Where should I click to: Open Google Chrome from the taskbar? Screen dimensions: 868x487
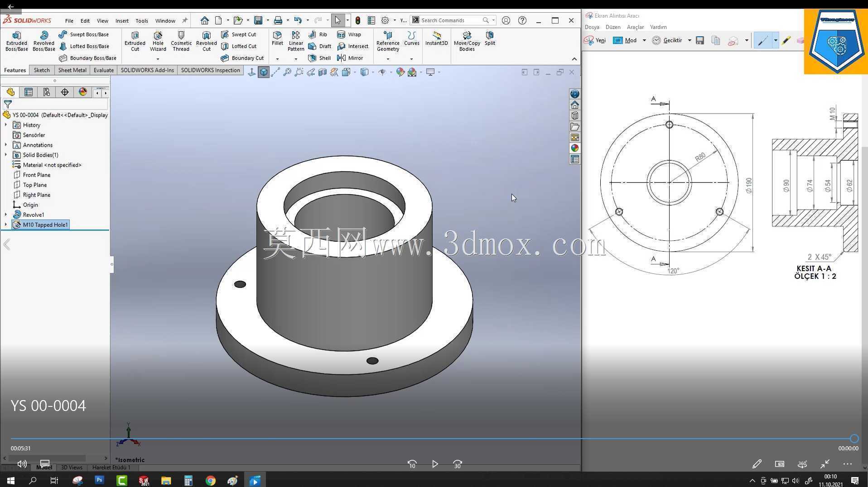(211, 480)
